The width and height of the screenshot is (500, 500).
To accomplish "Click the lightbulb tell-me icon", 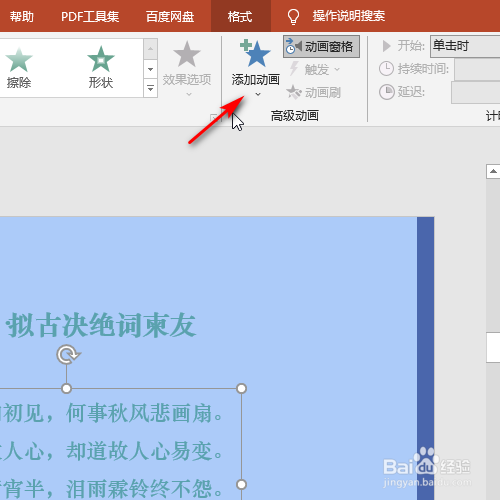I will (x=293, y=17).
